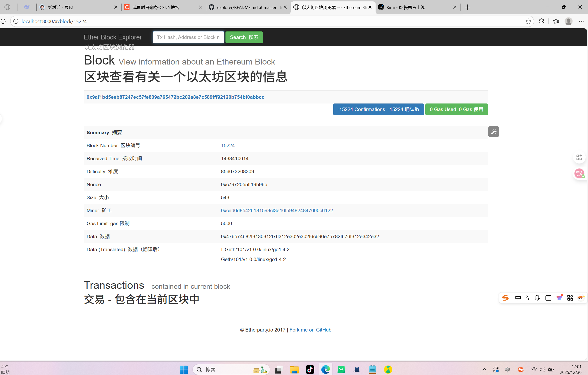
Task: Star this page as a favorite
Action: click(x=528, y=21)
